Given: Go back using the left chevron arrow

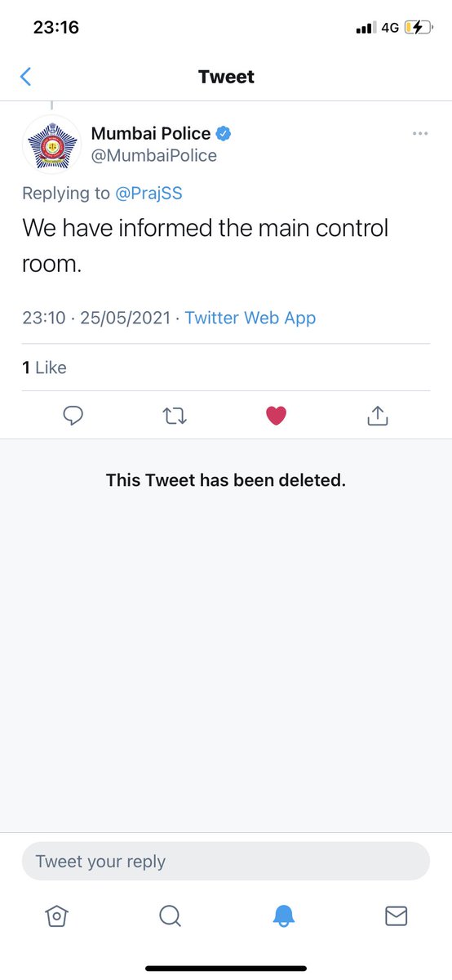Looking at the screenshot, I should click(x=25, y=77).
